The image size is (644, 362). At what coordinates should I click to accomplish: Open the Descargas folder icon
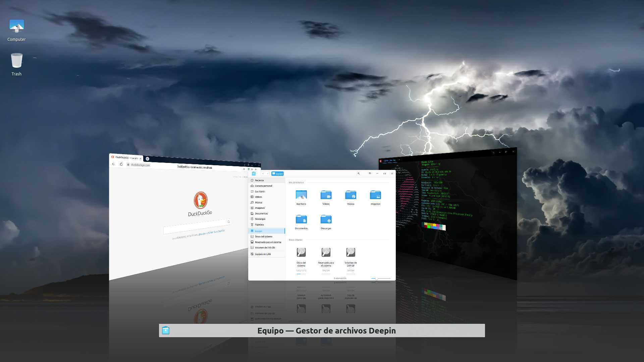pos(326,220)
